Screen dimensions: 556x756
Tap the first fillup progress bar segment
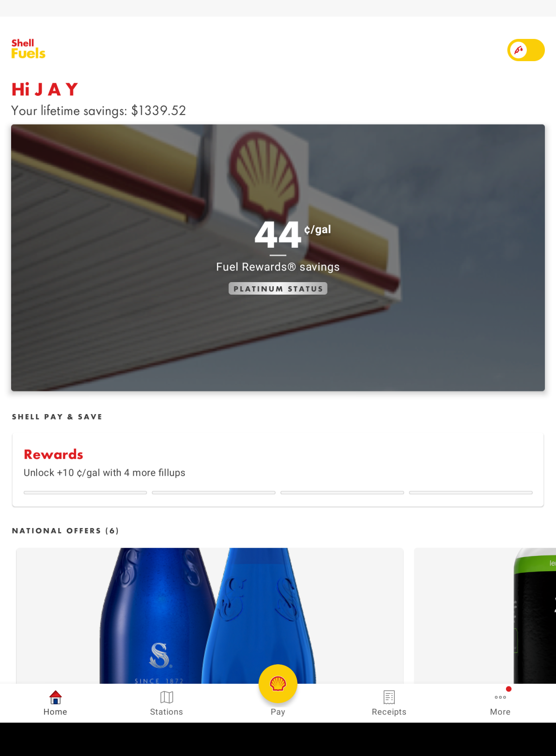click(x=85, y=492)
